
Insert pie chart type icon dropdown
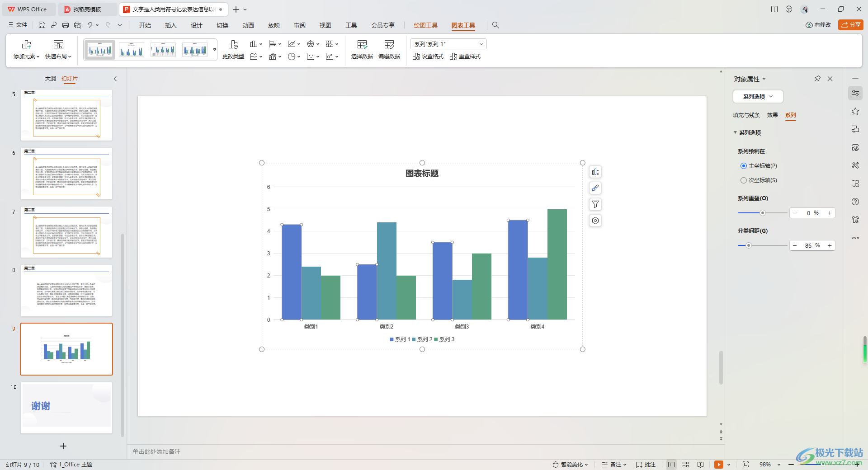(x=294, y=56)
